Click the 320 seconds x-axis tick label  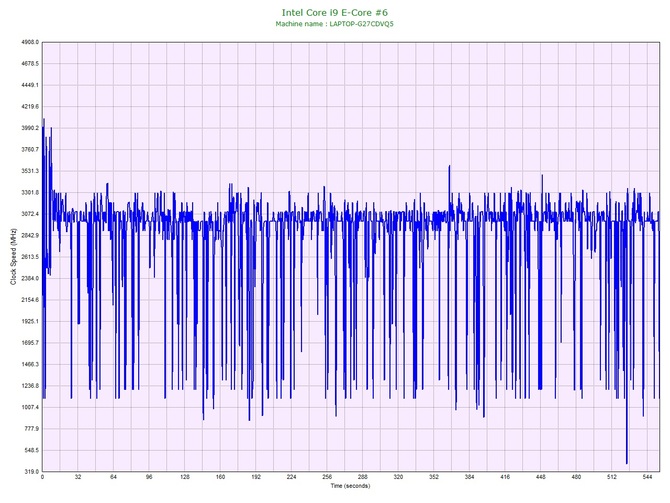click(x=398, y=477)
